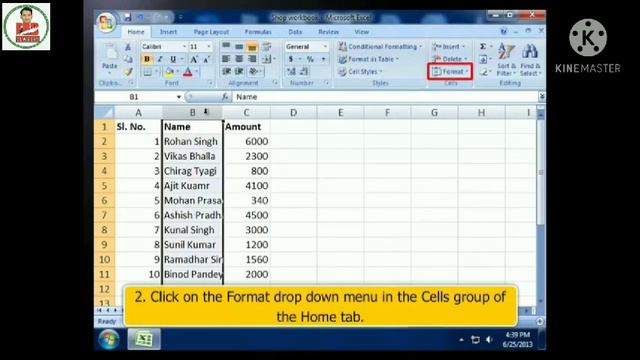Select cell with Rohan Singh
640x360 pixels.
pos(192,142)
